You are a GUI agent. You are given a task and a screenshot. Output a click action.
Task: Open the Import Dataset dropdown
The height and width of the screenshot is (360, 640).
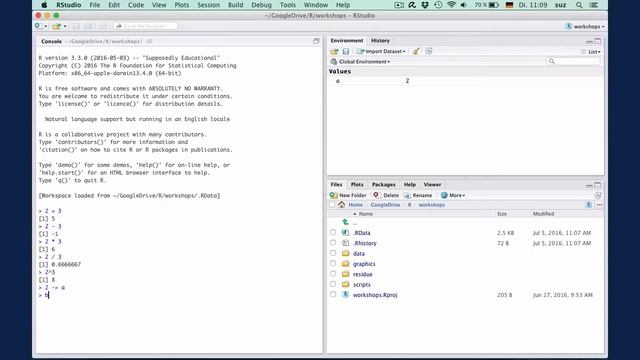381,51
